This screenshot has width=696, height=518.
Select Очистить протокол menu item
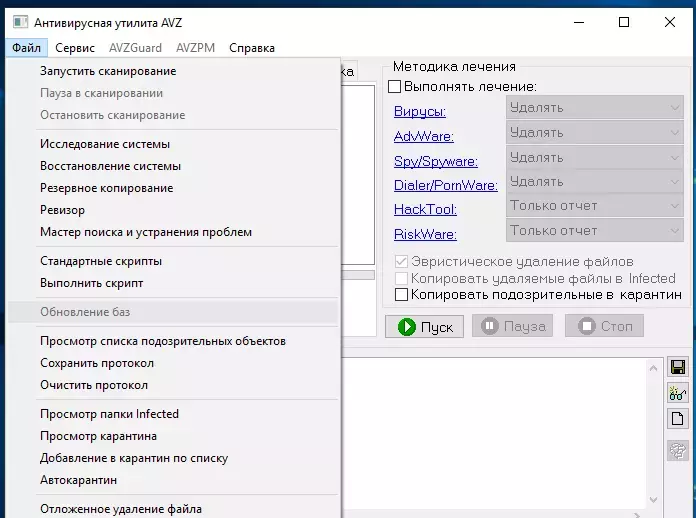tap(173, 385)
